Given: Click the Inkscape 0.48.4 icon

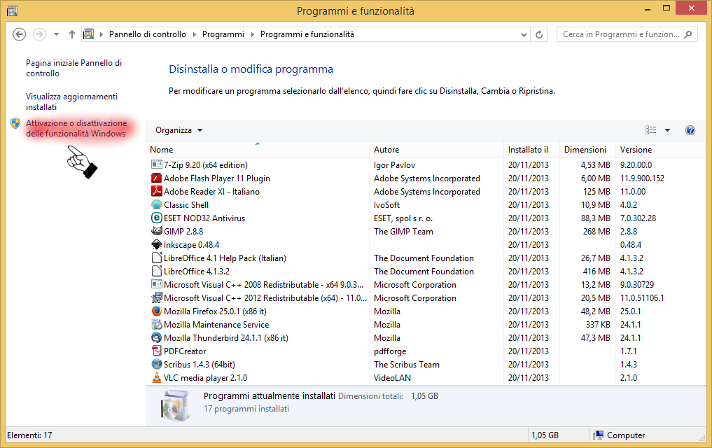Looking at the screenshot, I should tap(157, 244).
